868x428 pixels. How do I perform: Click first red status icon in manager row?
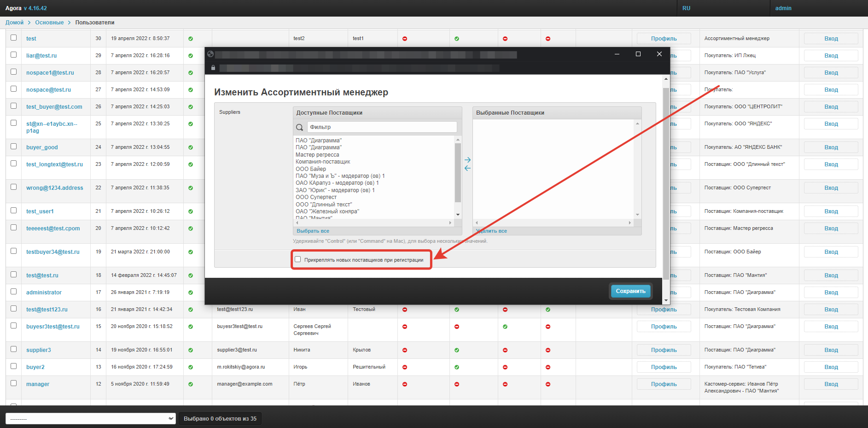(405, 384)
